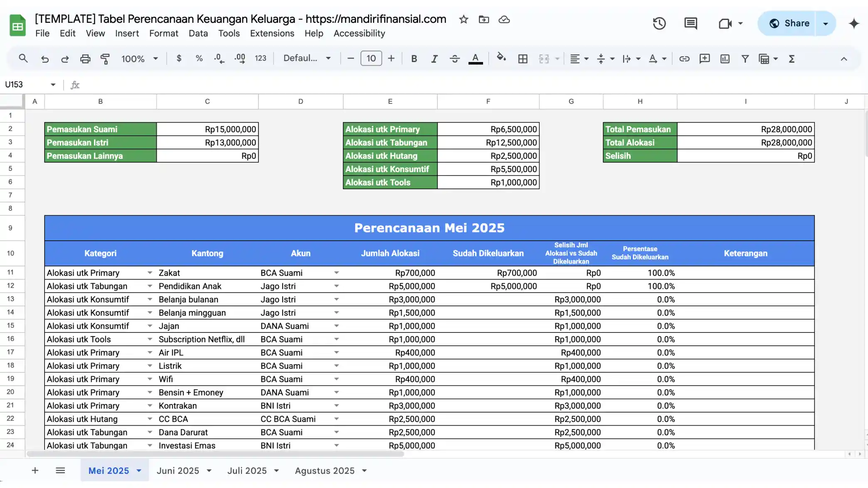Open version history
The height and width of the screenshot is (488, 868).
[x=659, y=23]
